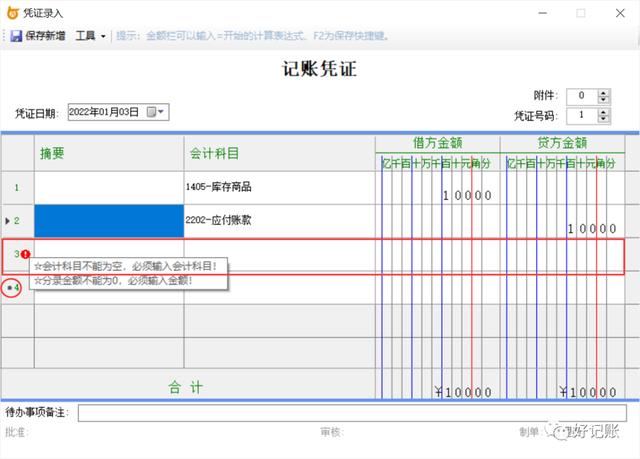640x459 pixels.
Task: Click the debit total ¥100.00
Action: point(463,392)
